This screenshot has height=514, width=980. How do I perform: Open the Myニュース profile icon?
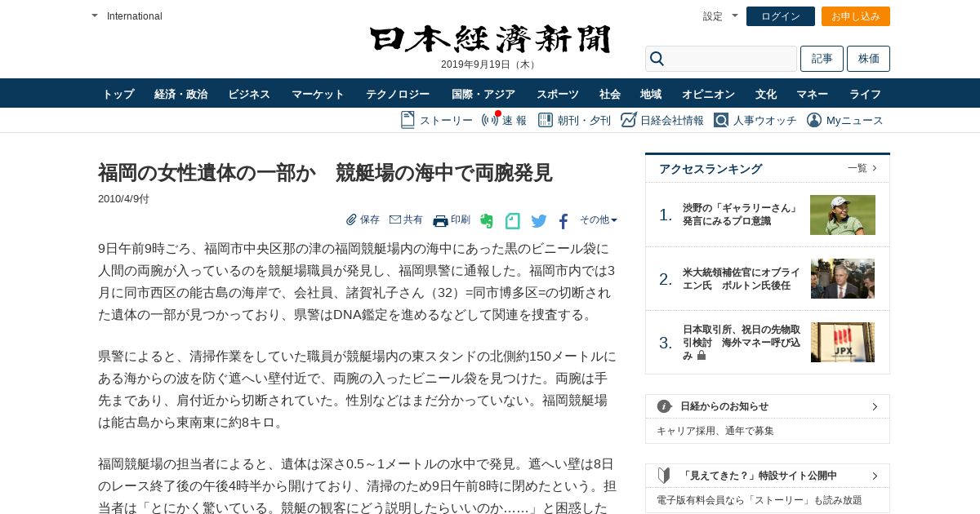[814, 120]
